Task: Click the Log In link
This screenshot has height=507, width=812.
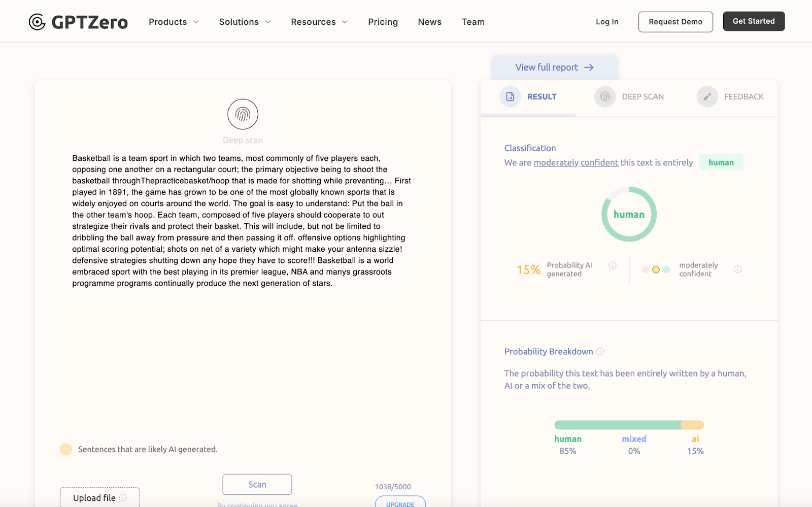Action: point(607,22)
